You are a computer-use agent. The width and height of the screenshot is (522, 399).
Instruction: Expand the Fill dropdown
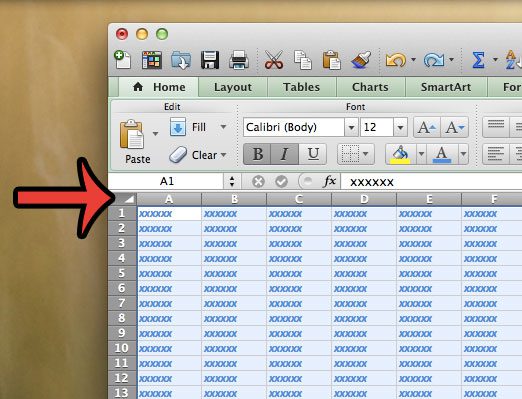[223, 127]
